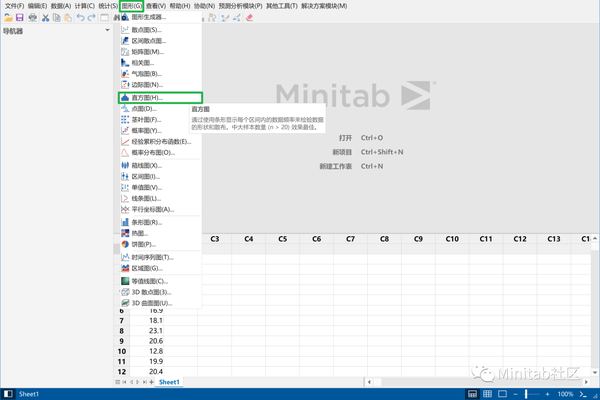Select 散点图(S) scatterplot entry

[160, 30]
